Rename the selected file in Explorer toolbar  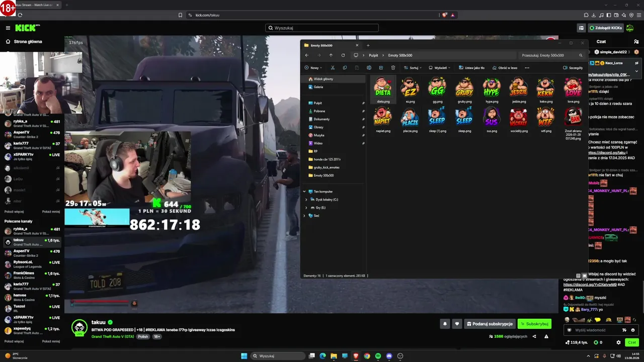pyautogui.click(x=369, y=68)
